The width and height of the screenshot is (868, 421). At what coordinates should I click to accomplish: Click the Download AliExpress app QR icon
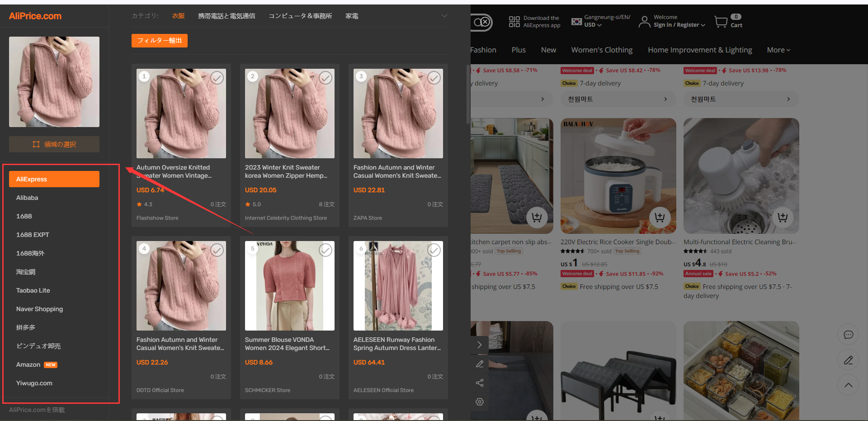(x=514, y=22)
